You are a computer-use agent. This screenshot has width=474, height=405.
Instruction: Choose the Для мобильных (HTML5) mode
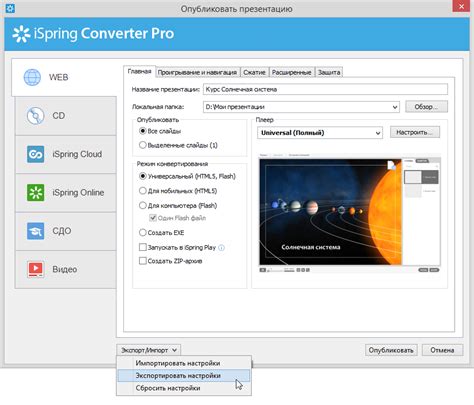143,191
